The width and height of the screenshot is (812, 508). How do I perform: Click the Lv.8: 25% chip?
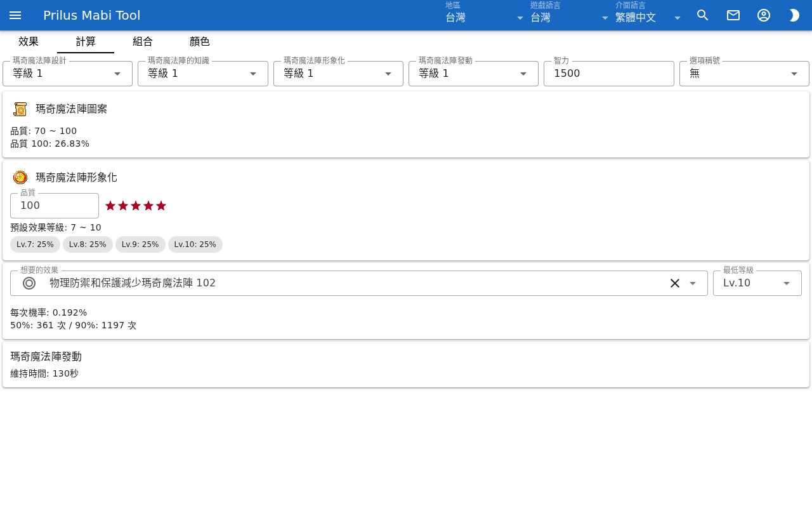pos(88,244)
